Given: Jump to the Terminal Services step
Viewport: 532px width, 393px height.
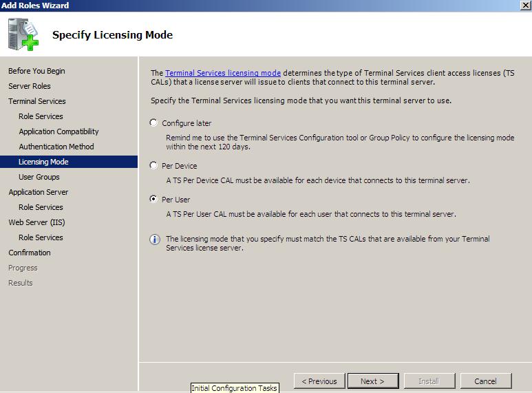Looking at the screenshot, I should (37, 101).
